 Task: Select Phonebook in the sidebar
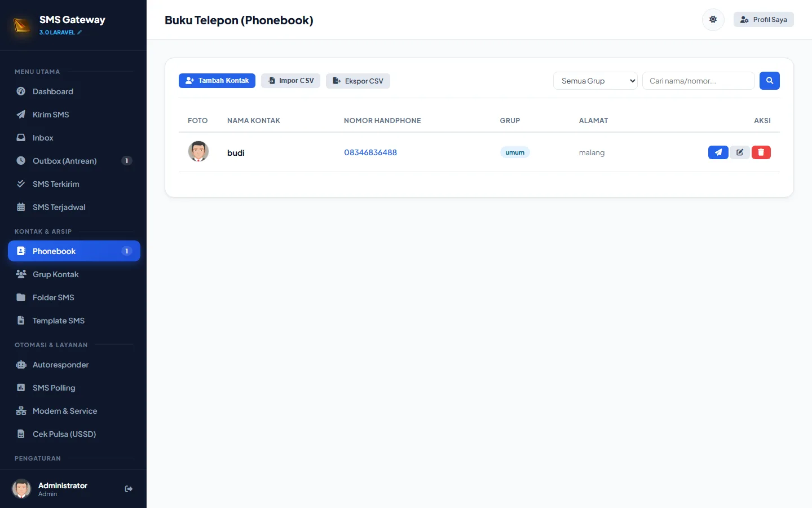click(x=74, y=251)
